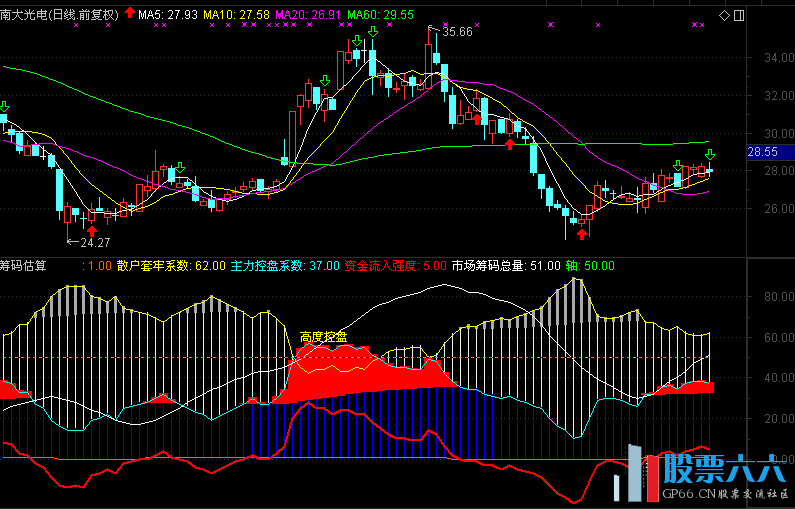
Task: Click the green down arrow at far left
Action: (4, 106)
